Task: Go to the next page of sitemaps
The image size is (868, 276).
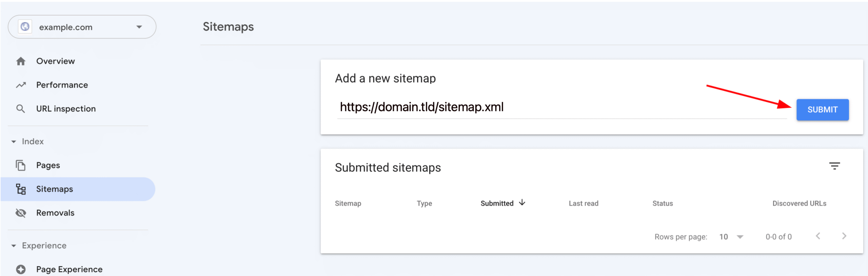Action: pos(845,237)
